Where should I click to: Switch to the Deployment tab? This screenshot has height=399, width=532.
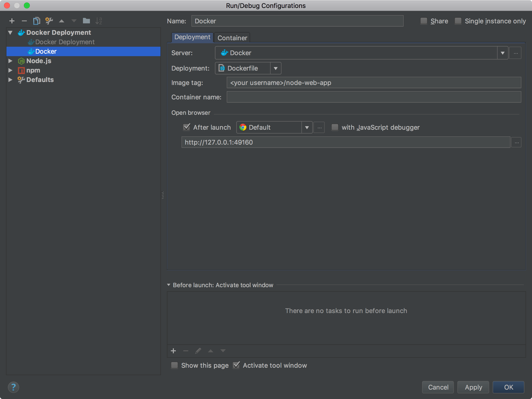click(x=192, y=37)
